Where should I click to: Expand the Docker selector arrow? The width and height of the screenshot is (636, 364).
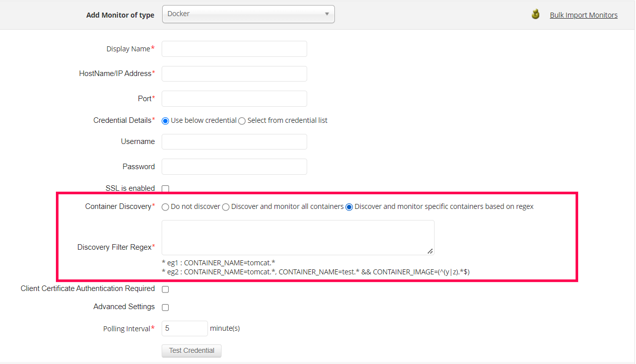[x=327, y=14]
